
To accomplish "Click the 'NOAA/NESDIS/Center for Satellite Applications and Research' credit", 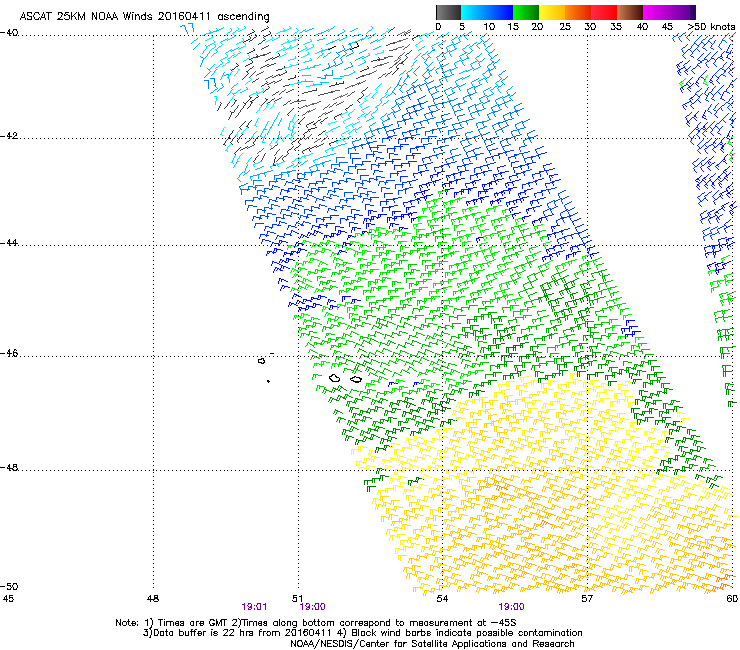I will [x=432, y=644].
